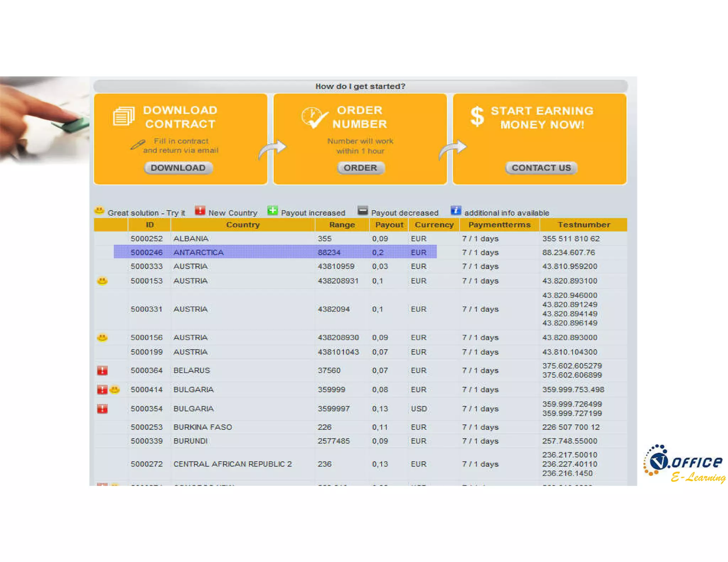Click ID 5000199
This screenshot has height=562, width=728.
coord(146,352)
